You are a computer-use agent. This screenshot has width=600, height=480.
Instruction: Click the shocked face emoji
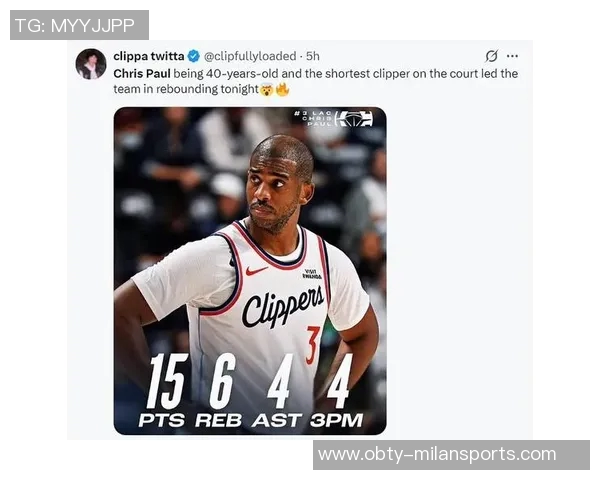(266, 90)
